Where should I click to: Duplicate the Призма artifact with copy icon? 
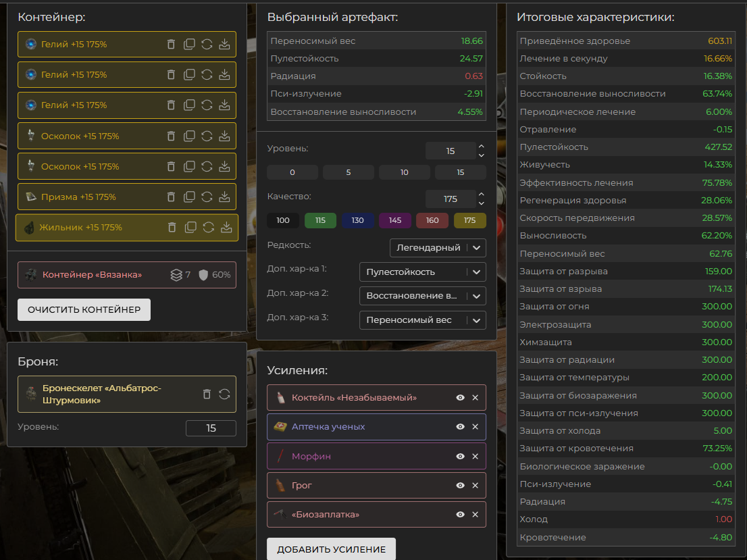[190, 197]
